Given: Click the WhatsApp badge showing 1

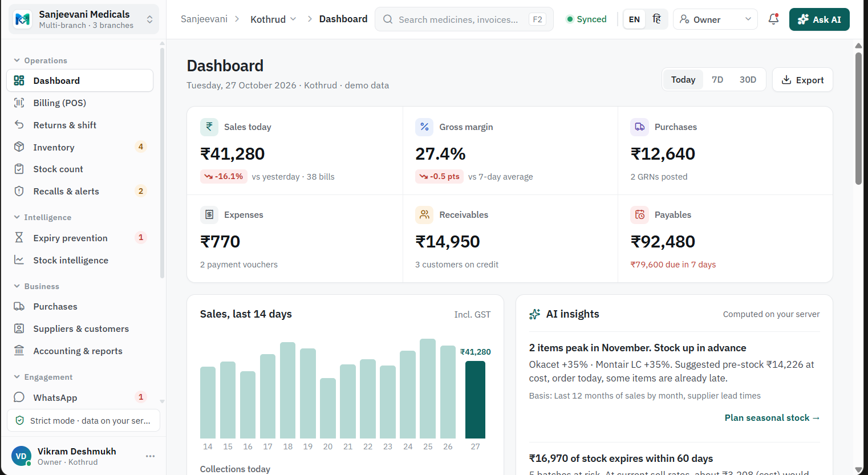Looking at the screenshot, I should point(141,397).
